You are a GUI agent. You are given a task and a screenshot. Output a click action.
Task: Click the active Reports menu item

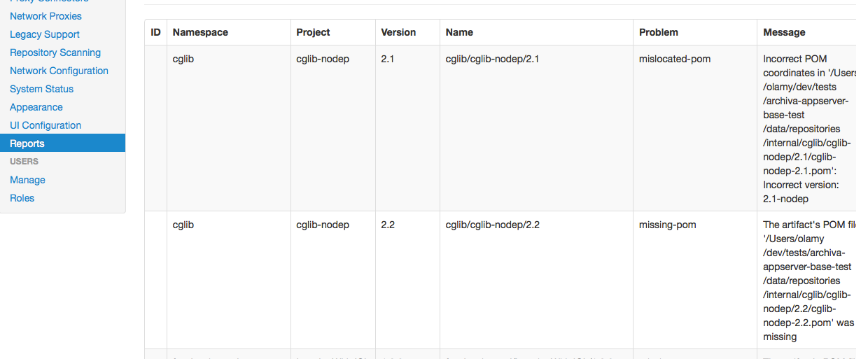[x=27, y=143]
